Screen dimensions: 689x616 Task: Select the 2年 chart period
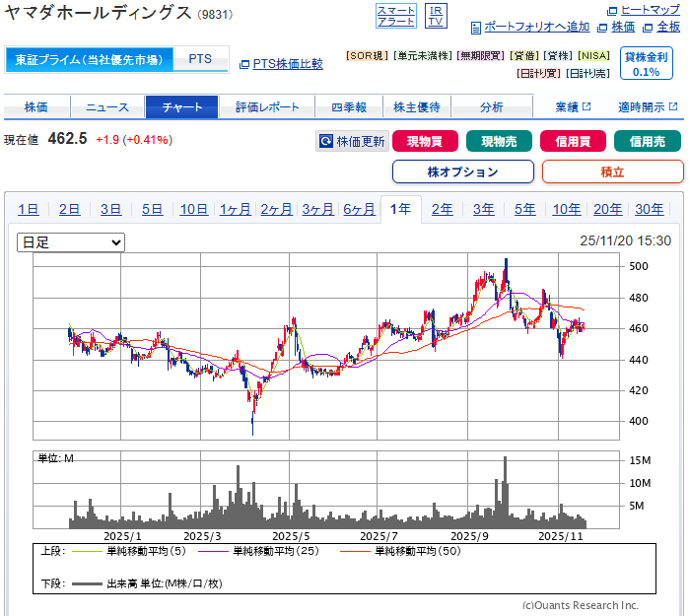442,209
